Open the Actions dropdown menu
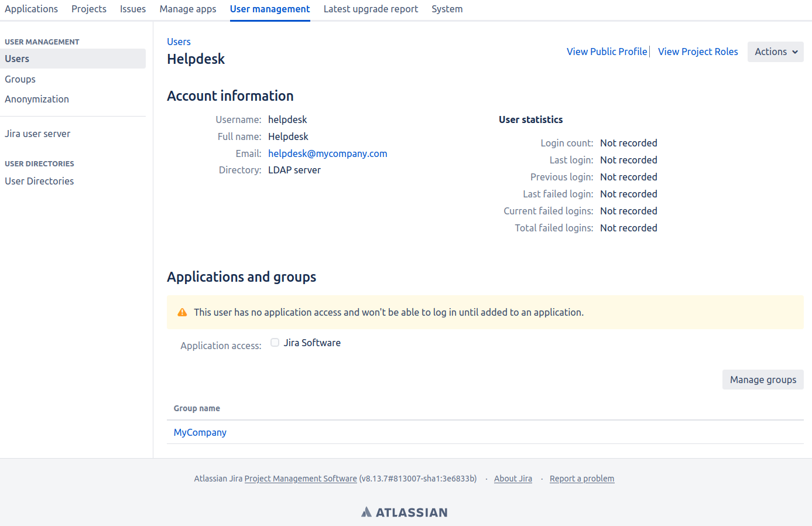This screenshot has height=526, width=812. (x=775, y=52)
